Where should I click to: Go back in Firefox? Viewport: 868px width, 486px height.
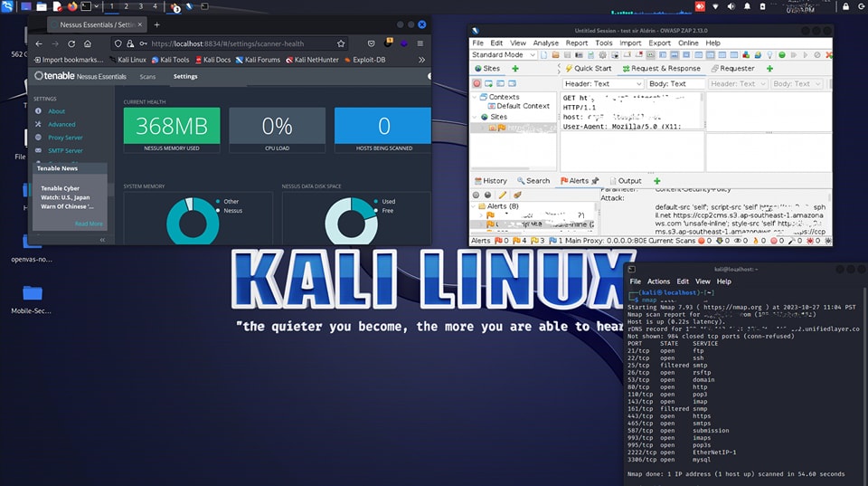(x=38, y=43)
